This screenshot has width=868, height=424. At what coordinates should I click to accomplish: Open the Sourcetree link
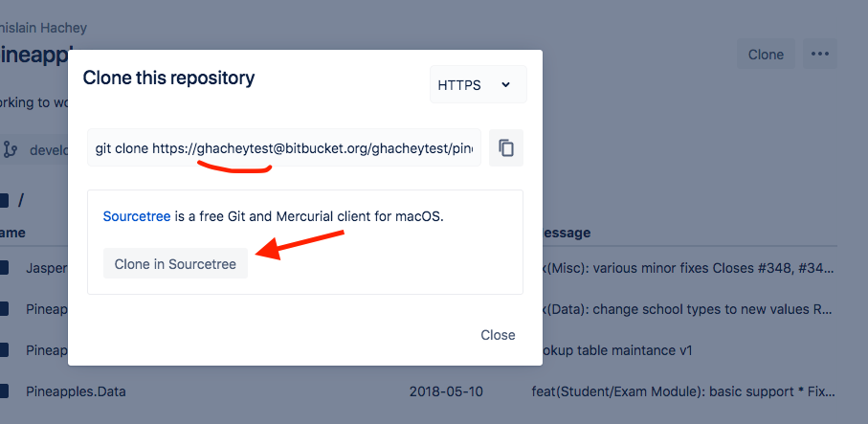[x=136, y=216]
